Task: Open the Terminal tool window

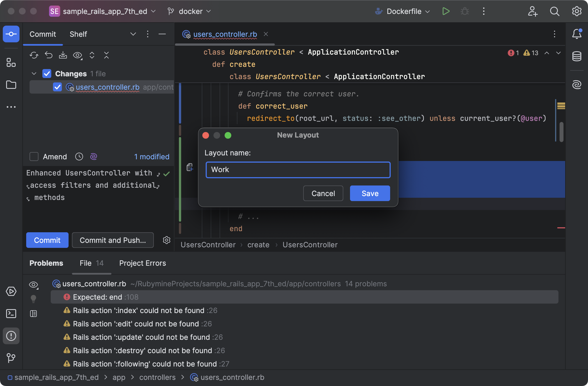Action: [11, 314]
